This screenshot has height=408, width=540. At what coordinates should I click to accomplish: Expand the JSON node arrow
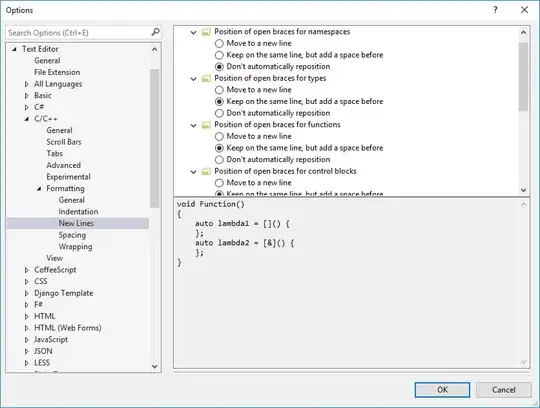[x=27, y=352]
